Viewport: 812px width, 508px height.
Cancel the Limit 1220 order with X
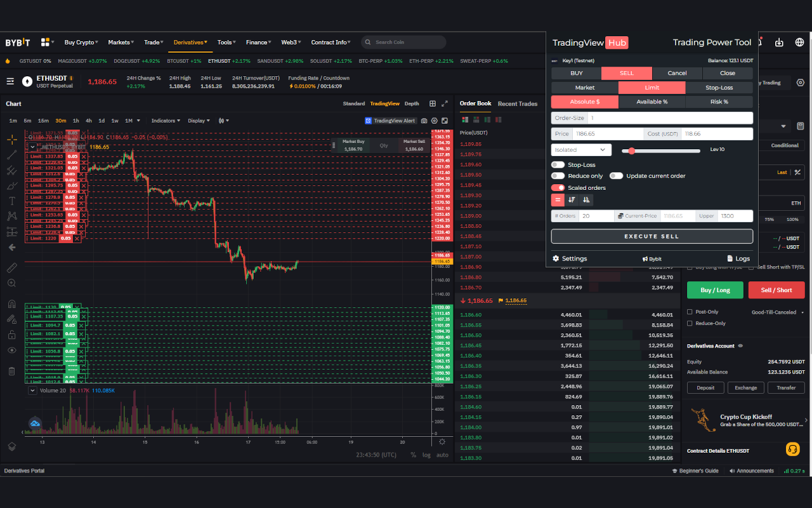pyautogui.click(x=77, y=239)
